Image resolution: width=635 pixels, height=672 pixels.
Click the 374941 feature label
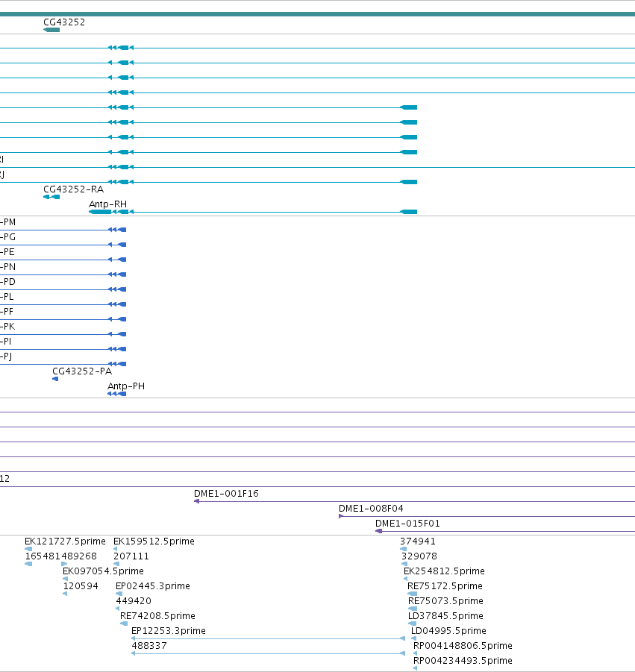point(418,541)
